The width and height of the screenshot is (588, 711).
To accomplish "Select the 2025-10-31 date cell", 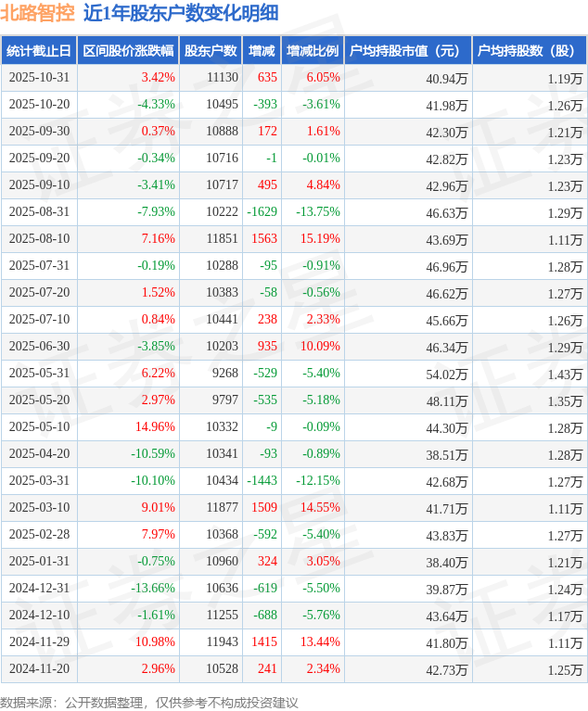I will 39,78.
